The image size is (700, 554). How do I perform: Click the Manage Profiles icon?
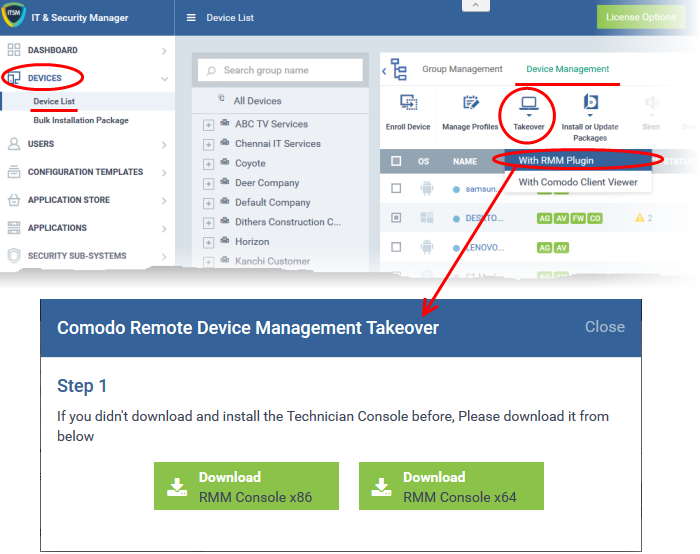[x=471, y=103]
